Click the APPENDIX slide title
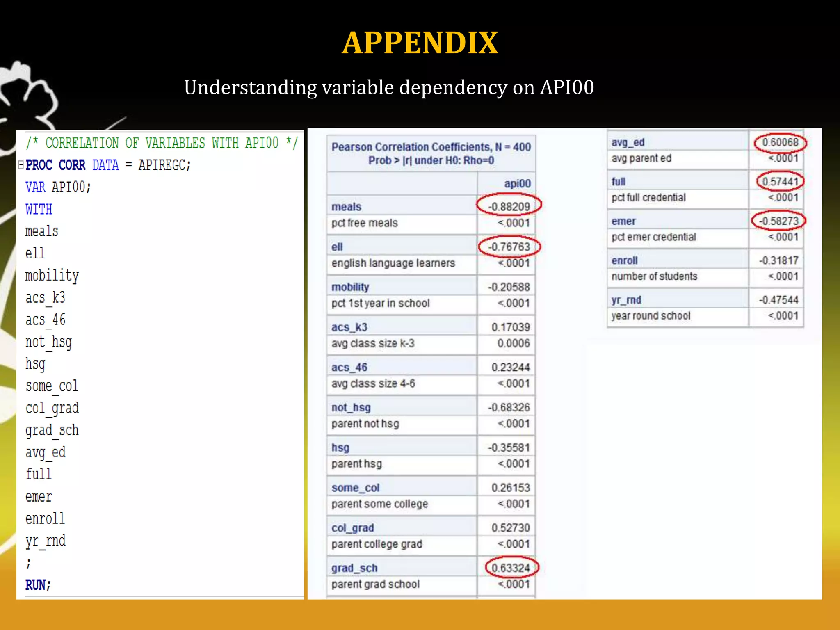This screenshot has height=630, width=840. pos(420,43)
